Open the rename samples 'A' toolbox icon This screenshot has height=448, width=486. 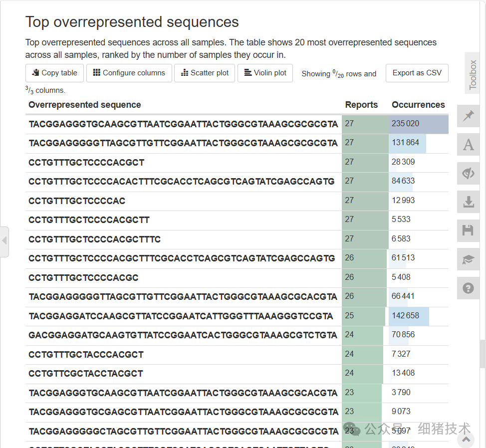click(468, 145)
